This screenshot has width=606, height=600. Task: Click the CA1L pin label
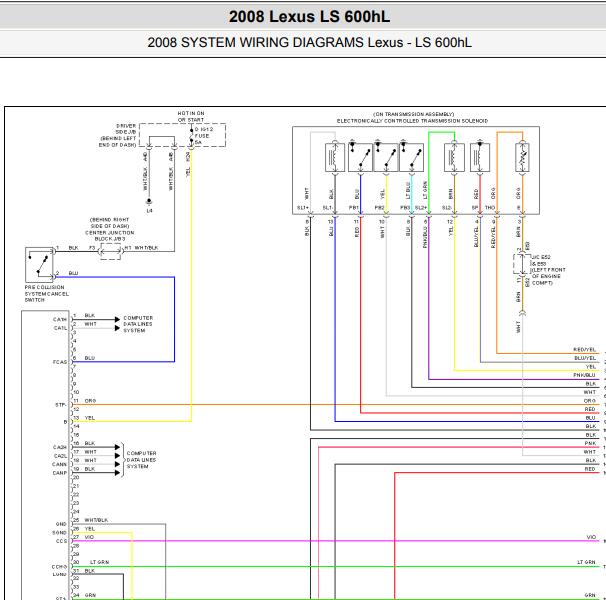click(x=60, y=328)
